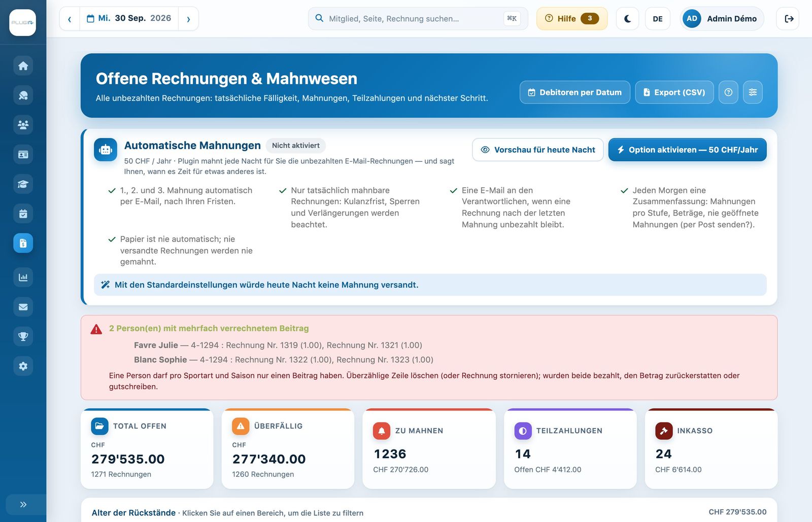Viewport: 812px width, 522px height.
Task: Expand the sidebar with double chevron
Action: [x=23, y=504]
